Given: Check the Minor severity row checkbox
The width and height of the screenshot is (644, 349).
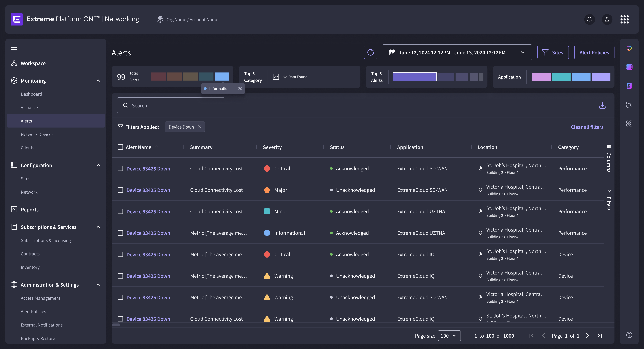Looking at the screenshot, I should 120,211.
